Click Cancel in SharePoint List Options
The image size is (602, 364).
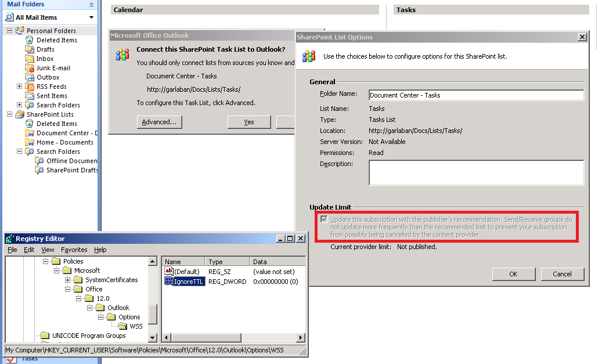[562, 274]
